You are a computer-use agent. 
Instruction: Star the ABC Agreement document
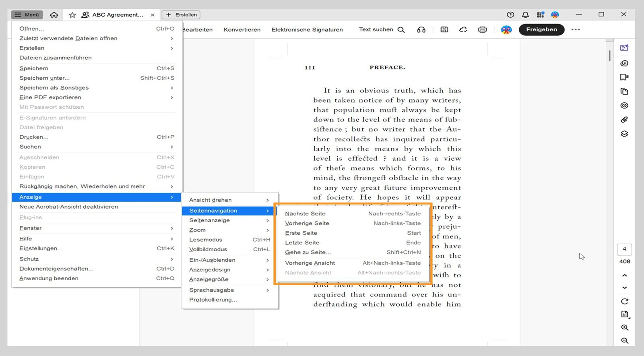click(72, 15)
